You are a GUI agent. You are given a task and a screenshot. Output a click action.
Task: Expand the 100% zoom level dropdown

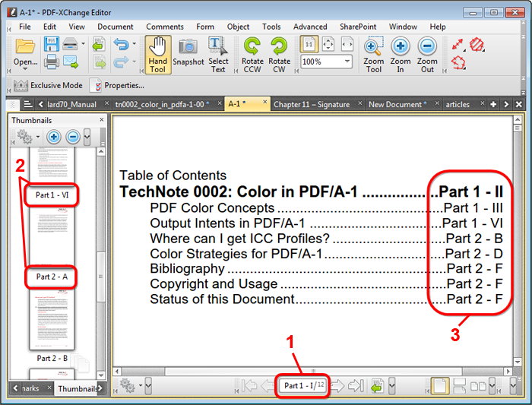coord(347,62)
